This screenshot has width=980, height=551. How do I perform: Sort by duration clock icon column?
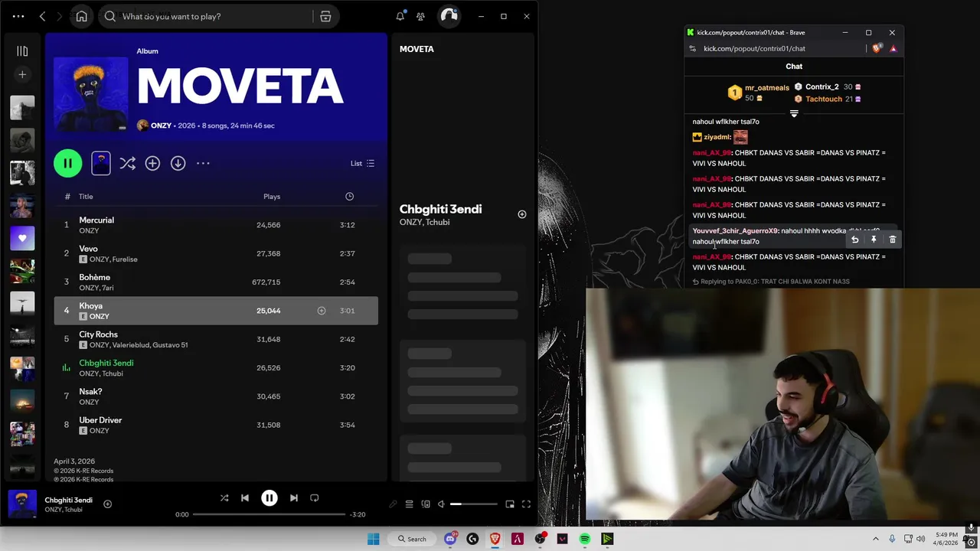pos(349,197)
